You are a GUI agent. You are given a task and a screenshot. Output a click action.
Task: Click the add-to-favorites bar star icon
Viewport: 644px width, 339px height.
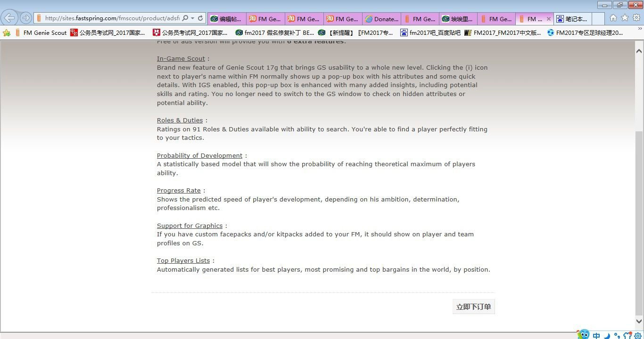pyautogui.click(x=7, y=33)
